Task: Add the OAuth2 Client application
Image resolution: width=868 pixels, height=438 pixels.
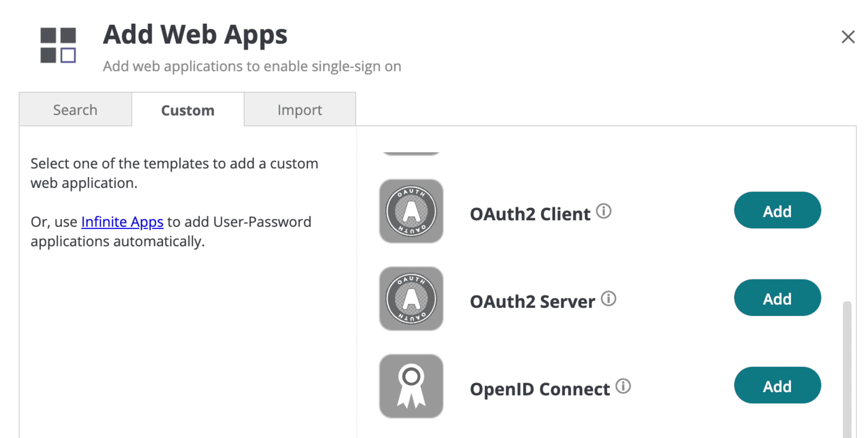Action: 777,211
